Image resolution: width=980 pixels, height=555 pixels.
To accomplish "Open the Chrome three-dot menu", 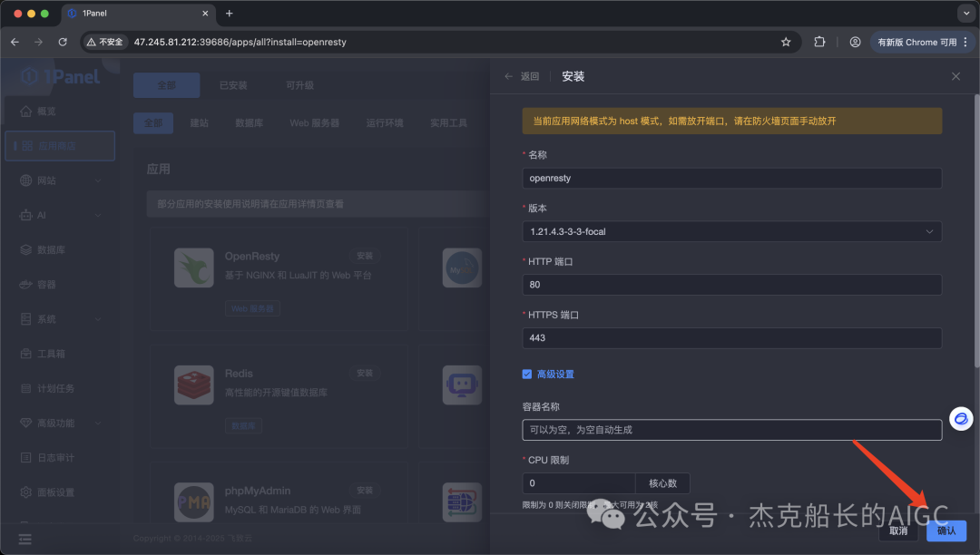I will pos(965,42).
